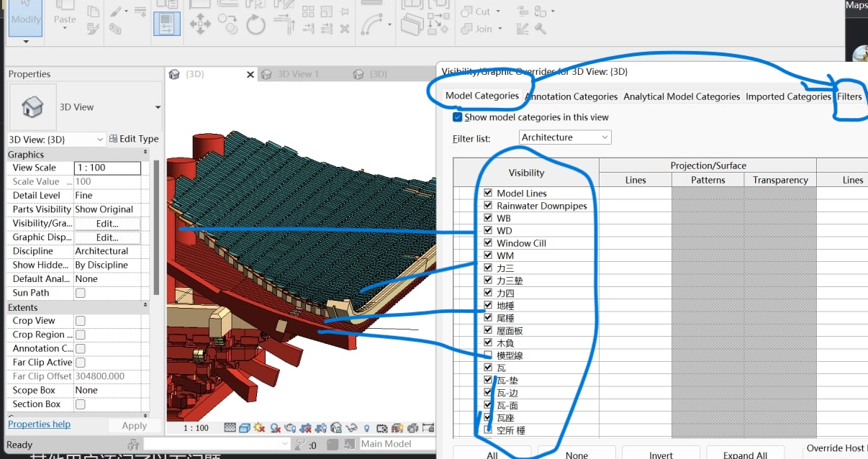The image size is (868, 459).
Task: Open the Sun Path control on view bar
Action: (259, 427)
